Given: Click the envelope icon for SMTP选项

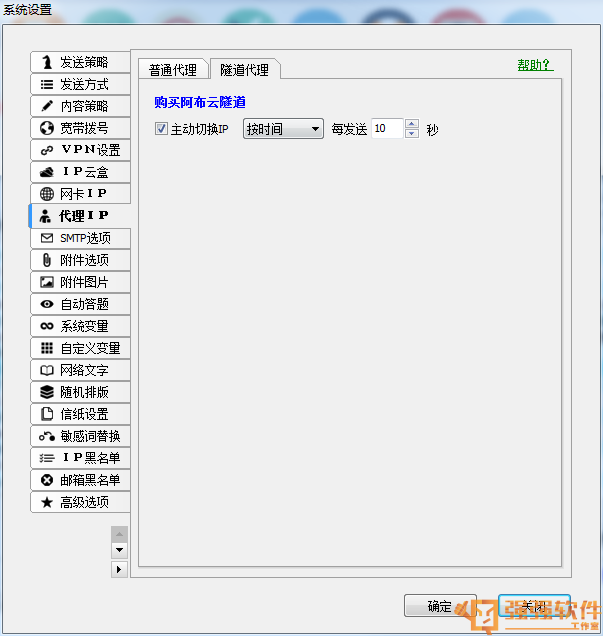Looking at the screenshot, I should click(47, 238).
